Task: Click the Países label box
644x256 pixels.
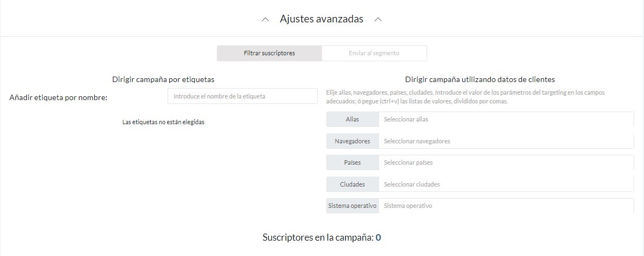Action: (x=353, y=162)
